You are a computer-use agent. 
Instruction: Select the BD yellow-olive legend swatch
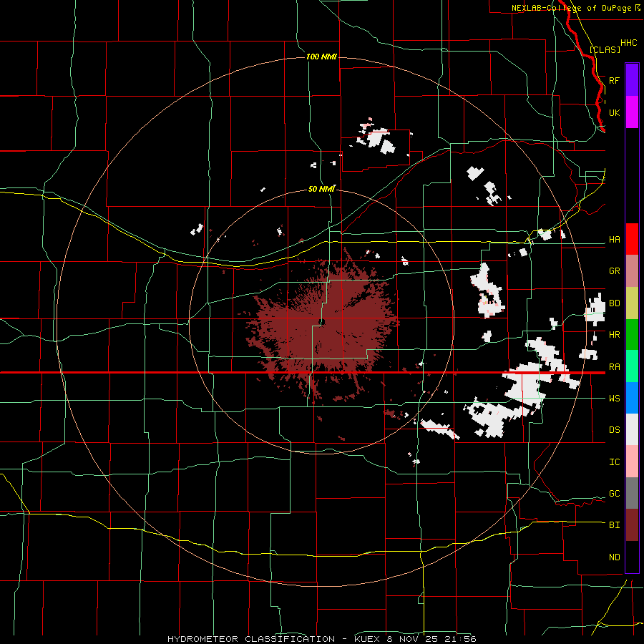coord(632,303)
